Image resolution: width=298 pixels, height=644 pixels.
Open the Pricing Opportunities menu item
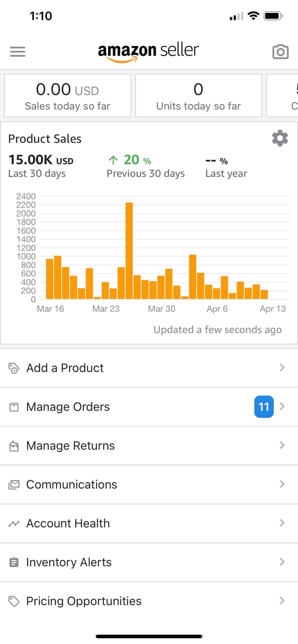[x=84, y=601]
